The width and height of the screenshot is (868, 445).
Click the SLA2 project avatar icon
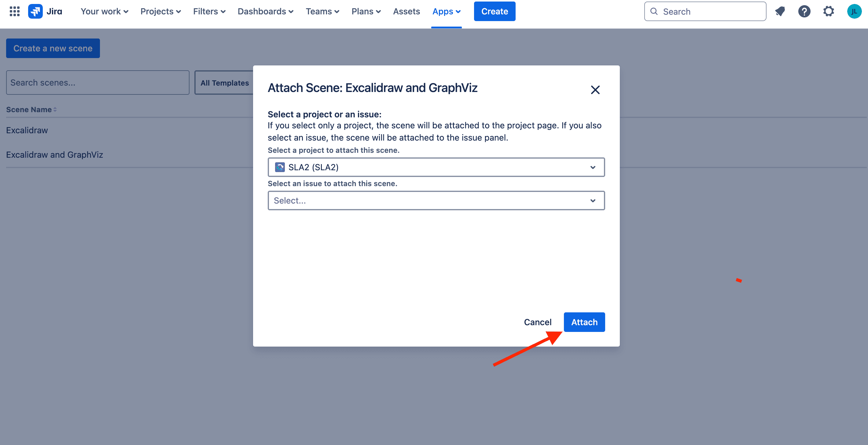coord(280,167)
